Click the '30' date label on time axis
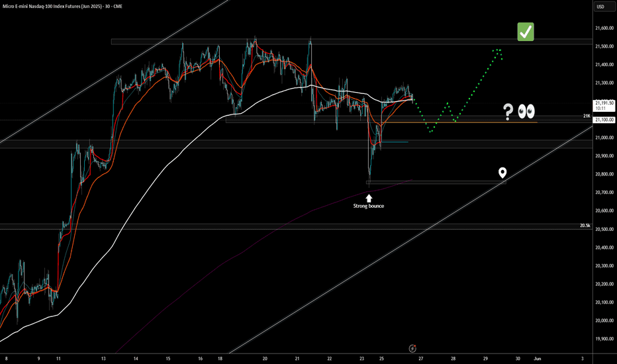This screenshot has height=364, width=617. pyautogui.click(x=518, y=359)
